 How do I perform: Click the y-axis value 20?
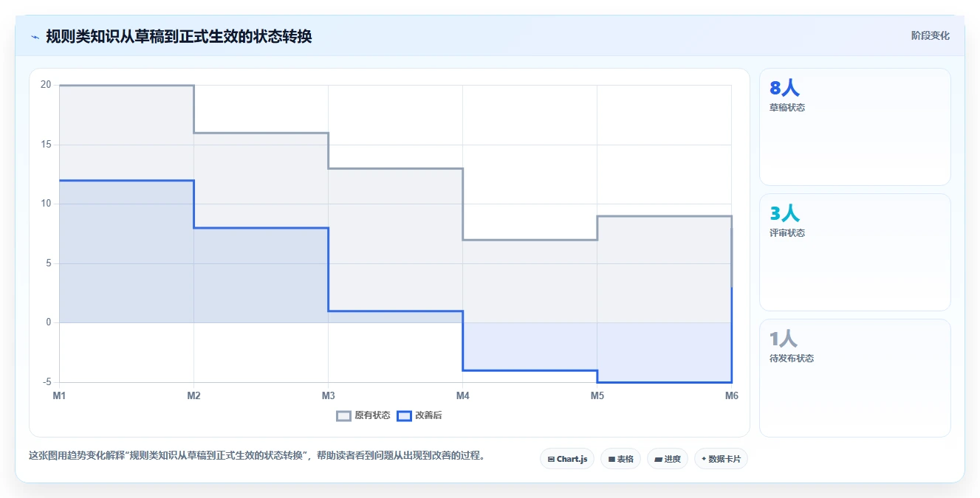click(46, 85)
